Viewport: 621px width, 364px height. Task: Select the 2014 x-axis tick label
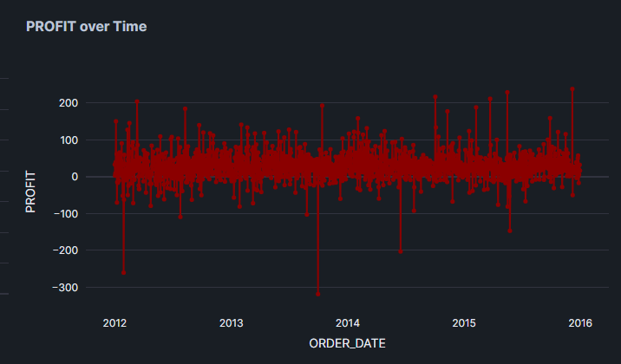tap(347, 322)
